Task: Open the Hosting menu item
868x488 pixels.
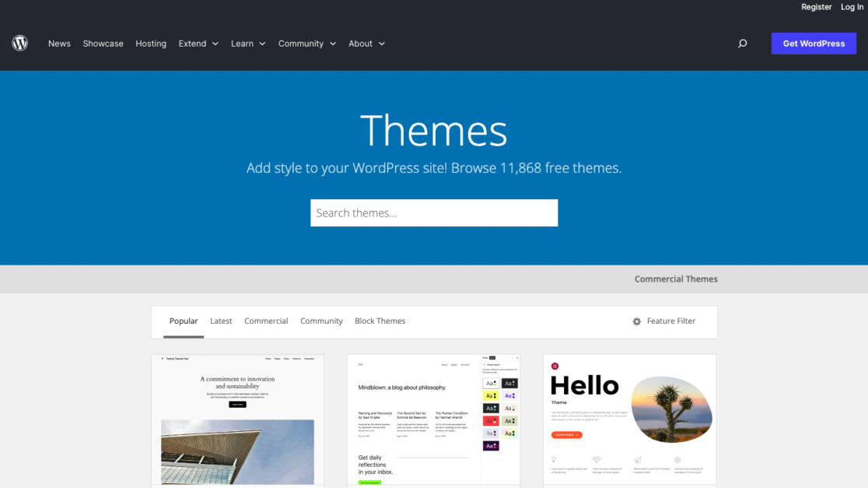Action: (151, 44)
